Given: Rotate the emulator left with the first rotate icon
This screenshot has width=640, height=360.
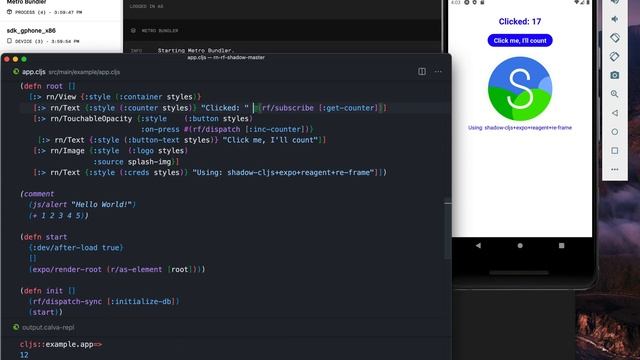Looking at the screenshot, I should click(x=615, y=38).
